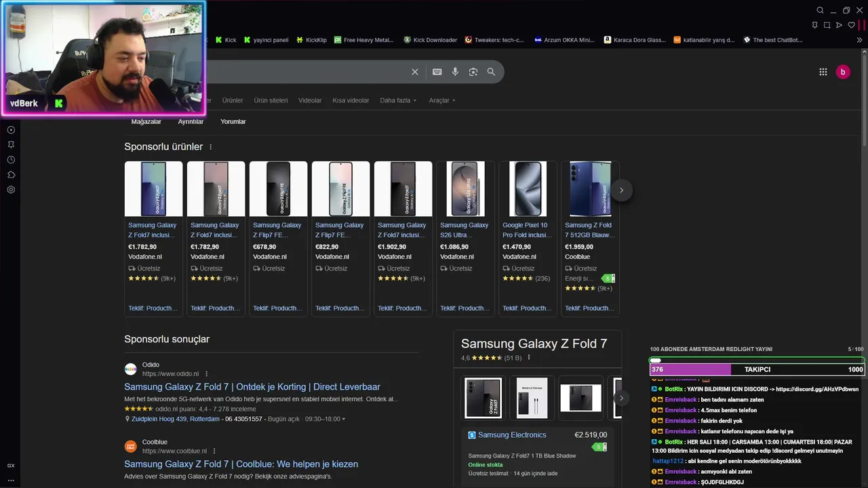Click the heart bookmark icon in toolbar
The height and width of the screenshot is (488, 868).
point(851,25)
